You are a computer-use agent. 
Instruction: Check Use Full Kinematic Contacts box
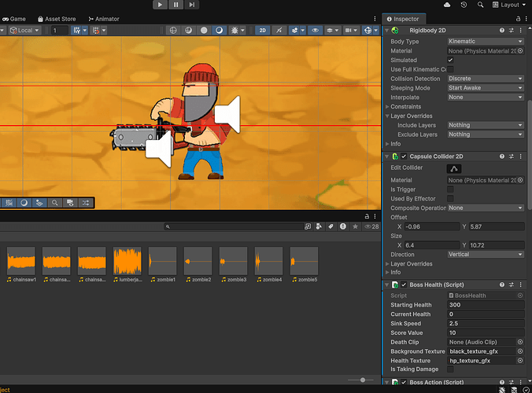click(450, 69)
